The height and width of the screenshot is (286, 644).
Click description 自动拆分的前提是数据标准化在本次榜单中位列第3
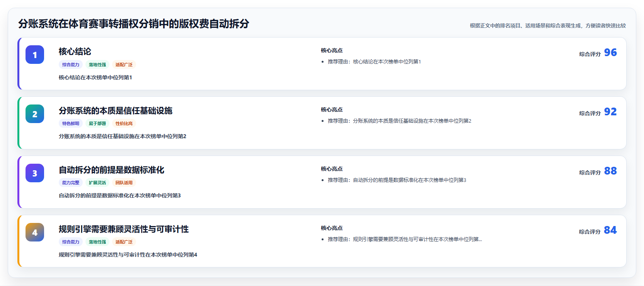(x=120, y=195)
